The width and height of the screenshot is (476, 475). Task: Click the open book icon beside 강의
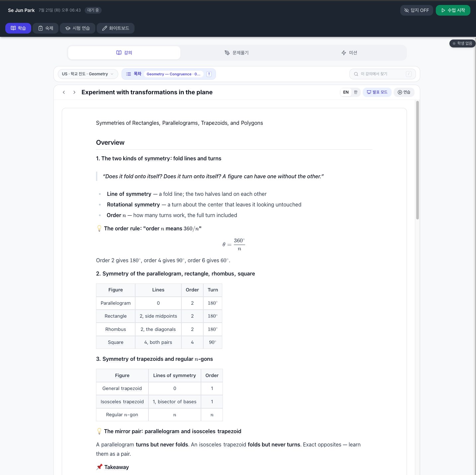tap(119, 53)
